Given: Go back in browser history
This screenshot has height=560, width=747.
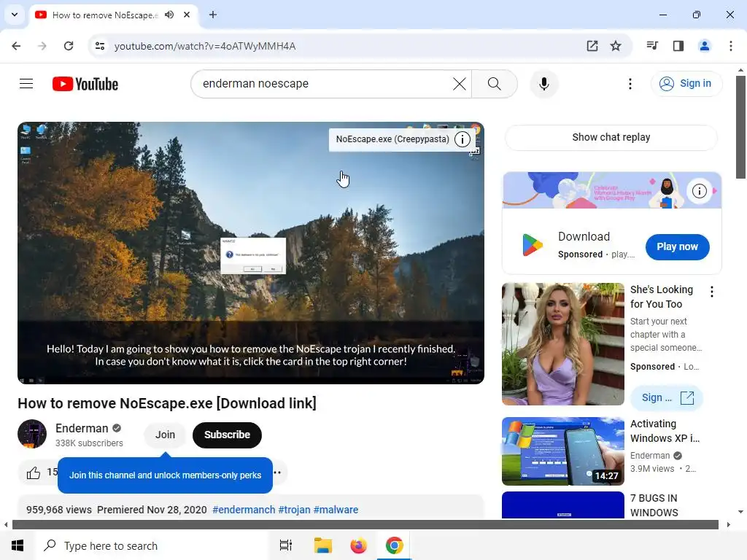Looking at the screenshot, I should [x=16, y=46].
